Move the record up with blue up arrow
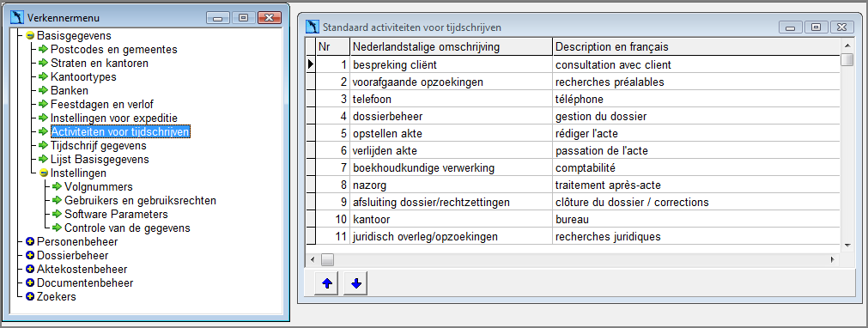 327,283
